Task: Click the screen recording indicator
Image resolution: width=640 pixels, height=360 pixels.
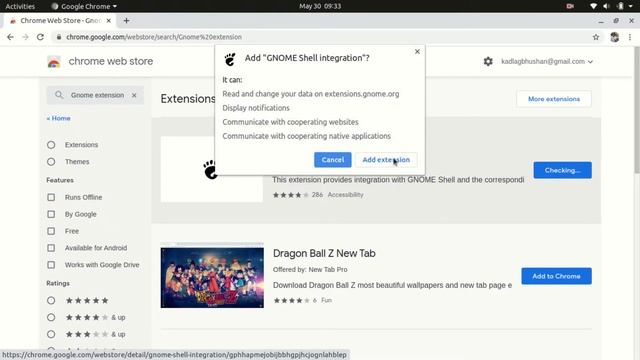Action: point(570,6)
